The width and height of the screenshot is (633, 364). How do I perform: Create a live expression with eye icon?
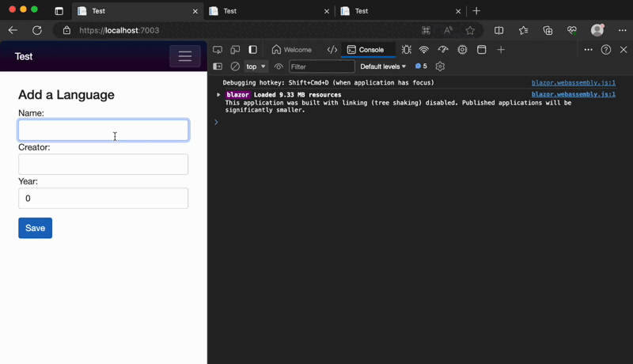click(279, 66)
